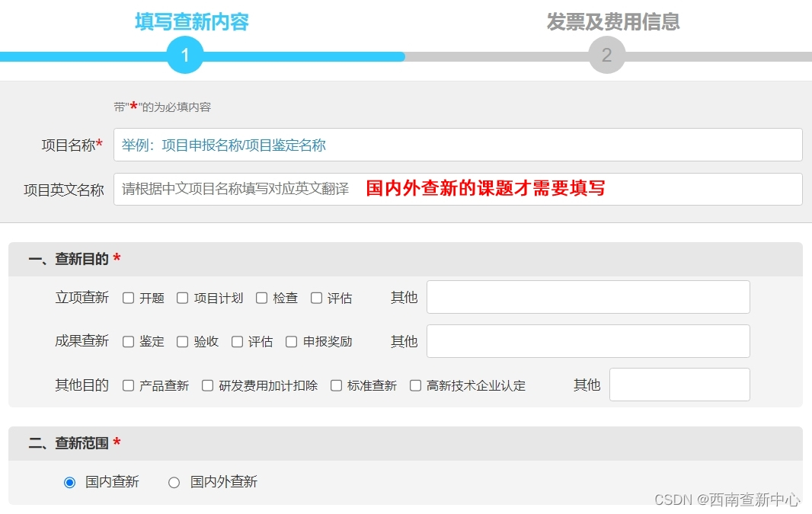Screen dimensions: 812x514
Task: Focus the 其他目的 其他 text field
Action: (x=679, y=385)
